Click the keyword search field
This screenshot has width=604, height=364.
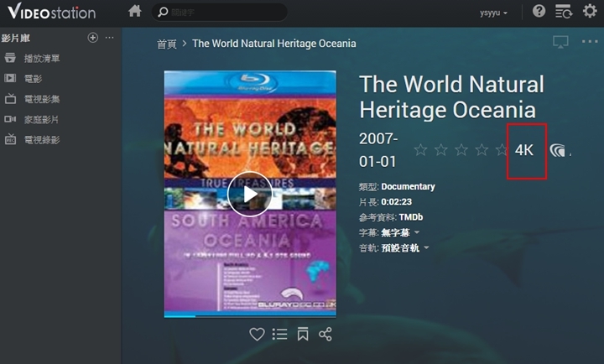click(x=220, y=13)
